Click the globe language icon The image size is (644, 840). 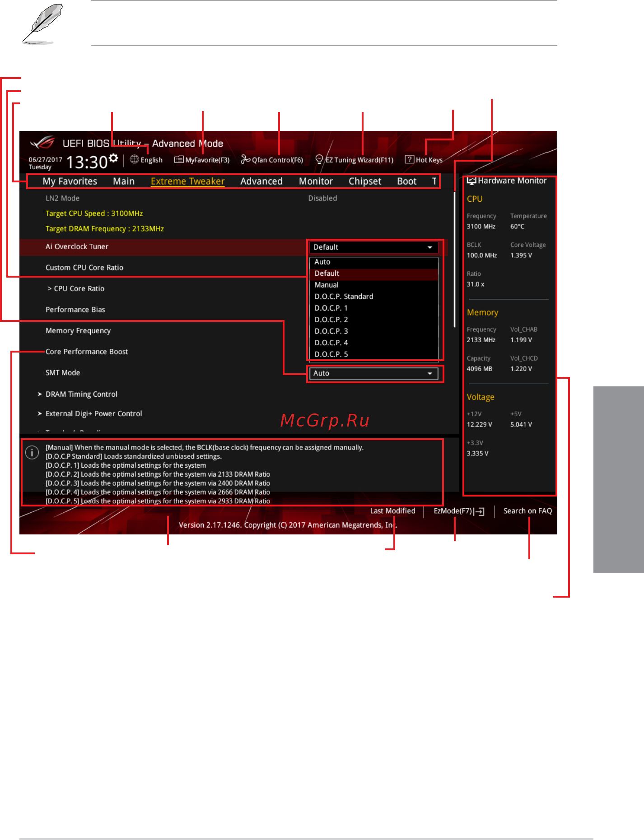click(134, 159)
